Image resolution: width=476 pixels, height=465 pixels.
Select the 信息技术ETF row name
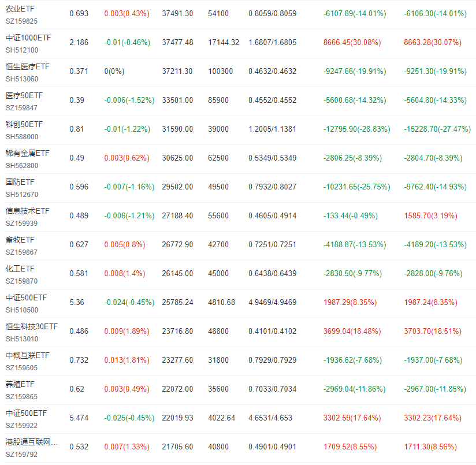click(27, 211)
